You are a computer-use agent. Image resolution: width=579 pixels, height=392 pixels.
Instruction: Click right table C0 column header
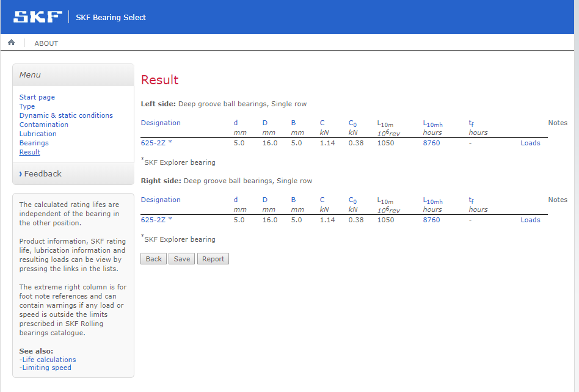352,200
